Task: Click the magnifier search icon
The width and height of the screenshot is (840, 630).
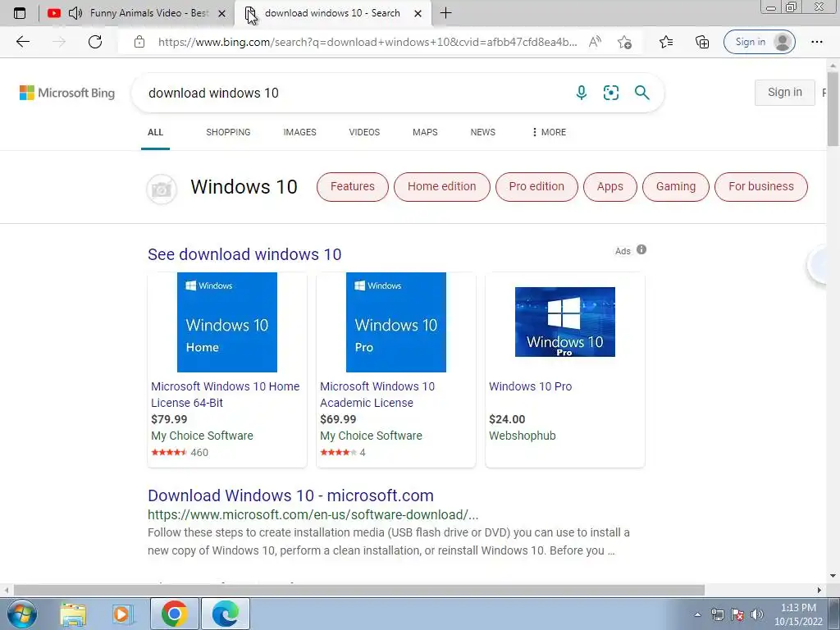Action: click(x=641, y=93)
